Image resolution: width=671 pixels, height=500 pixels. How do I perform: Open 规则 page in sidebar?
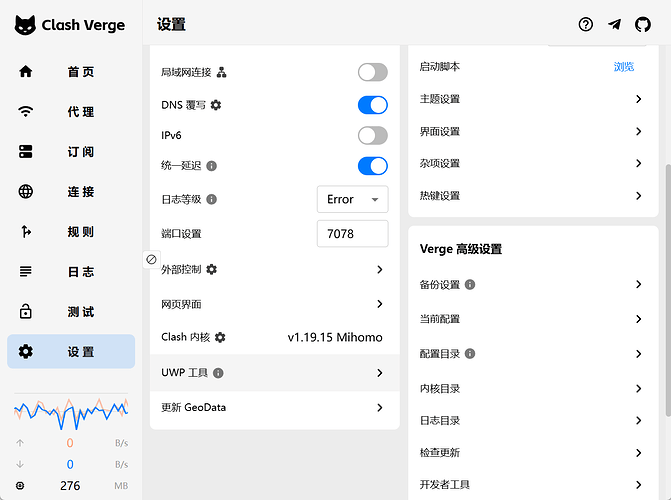pos(71,232)
